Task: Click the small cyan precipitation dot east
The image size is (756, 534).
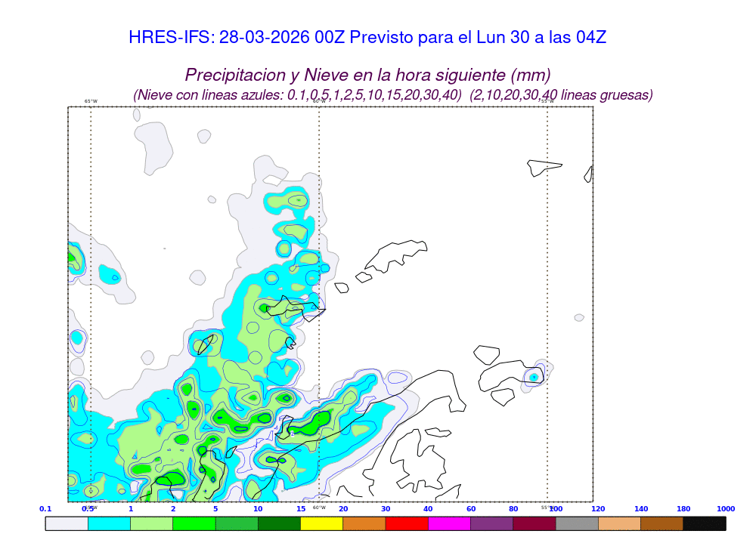Action: point(534,376)
